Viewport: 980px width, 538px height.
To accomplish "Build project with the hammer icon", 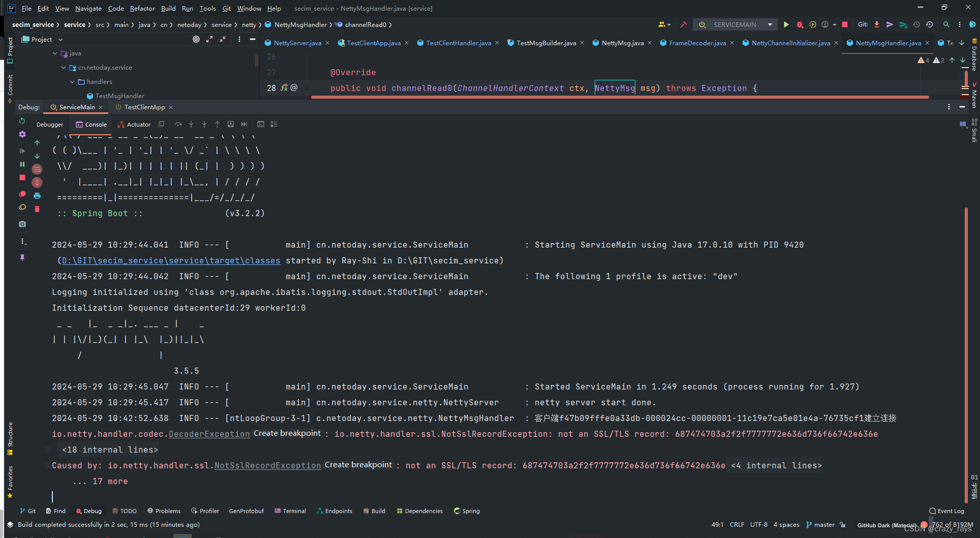I will tap(684, 24).
